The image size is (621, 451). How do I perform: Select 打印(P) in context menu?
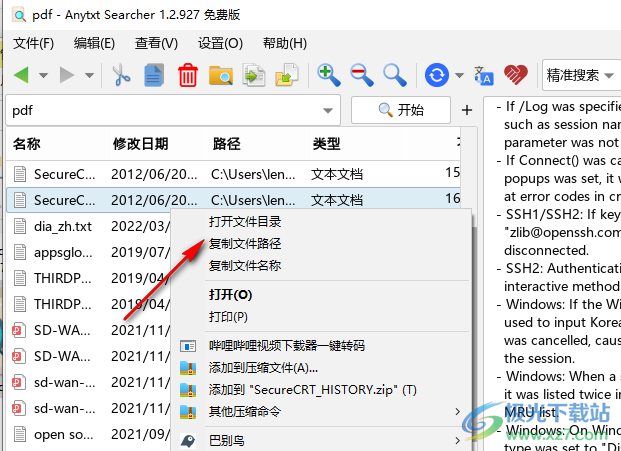(228, 317)
